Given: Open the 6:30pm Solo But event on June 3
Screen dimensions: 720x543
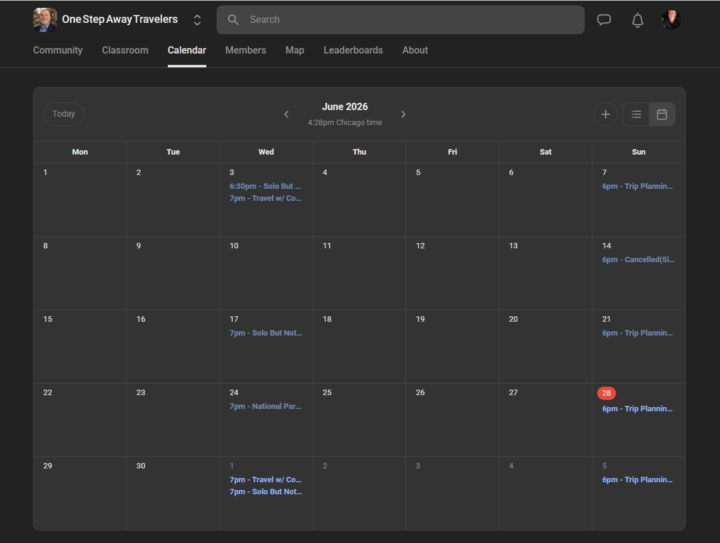Looking at the screenshot, I should (265, 186).
